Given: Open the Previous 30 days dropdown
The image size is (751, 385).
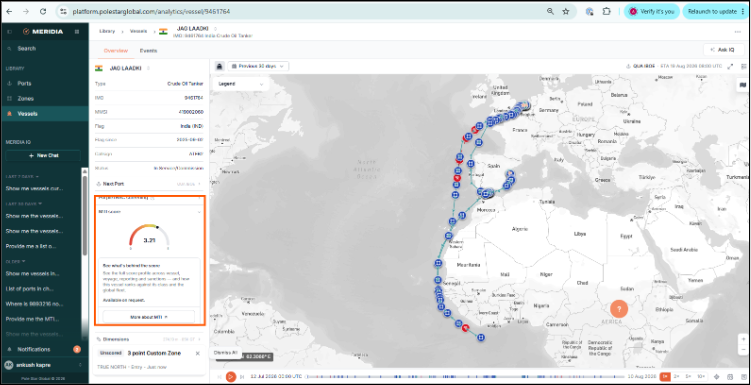Looking at the screenshot, I should [258, 66].
